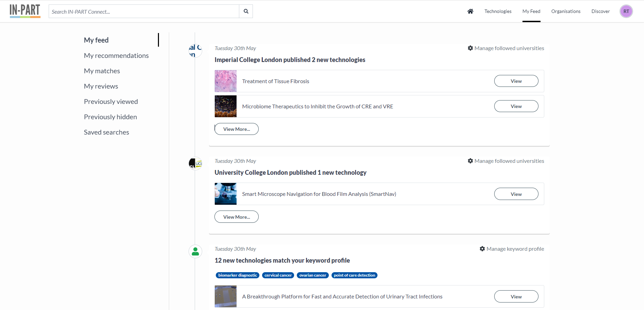Click the point of care detection tag
644x310 pixels.
354,275
